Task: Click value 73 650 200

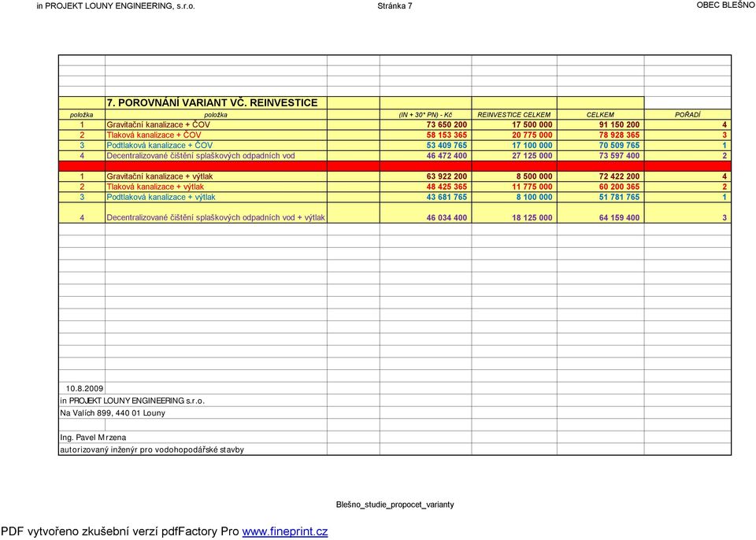Action: [x=447, y=125]
